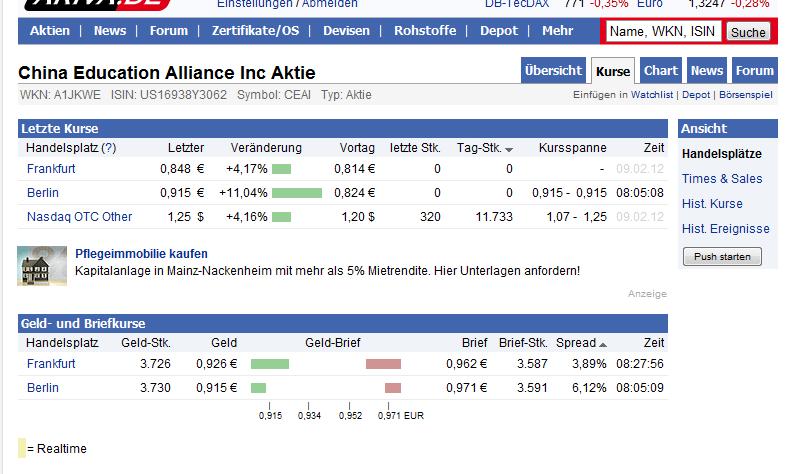The width and height of the screenshot is (793, 474).
Task: Click the Anzeige label
Action: pos(647,293)
